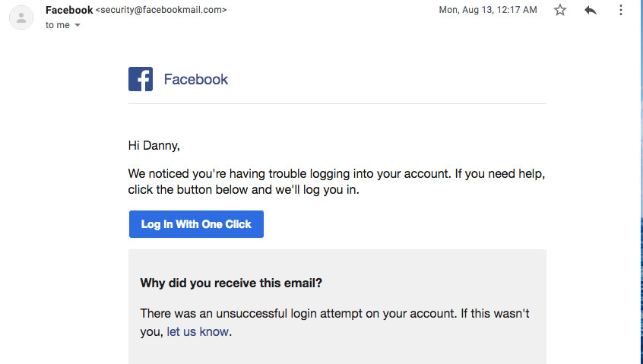Image resolution: width=643 pixels, height=364 pixels.
Task: Click the Facebook header title text
Action: (195, 79)
